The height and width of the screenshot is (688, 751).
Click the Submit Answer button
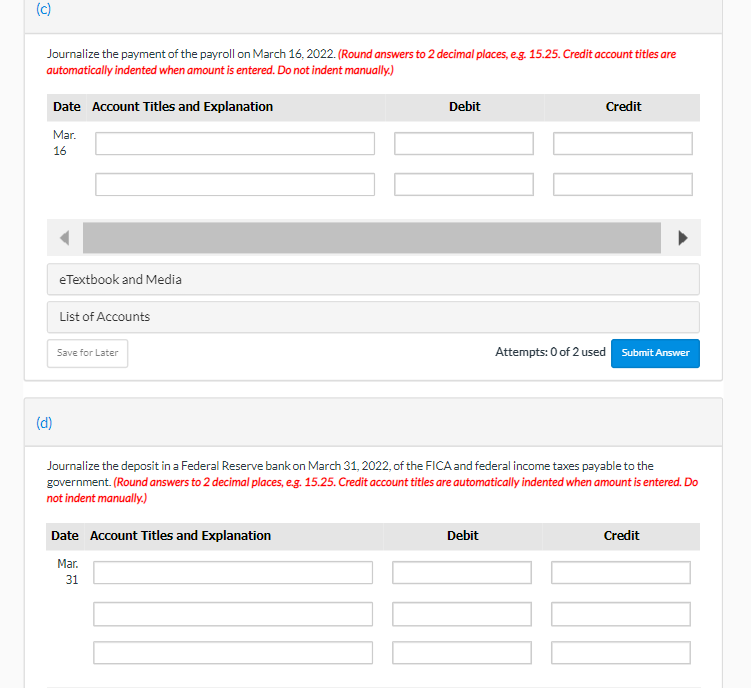655,354
